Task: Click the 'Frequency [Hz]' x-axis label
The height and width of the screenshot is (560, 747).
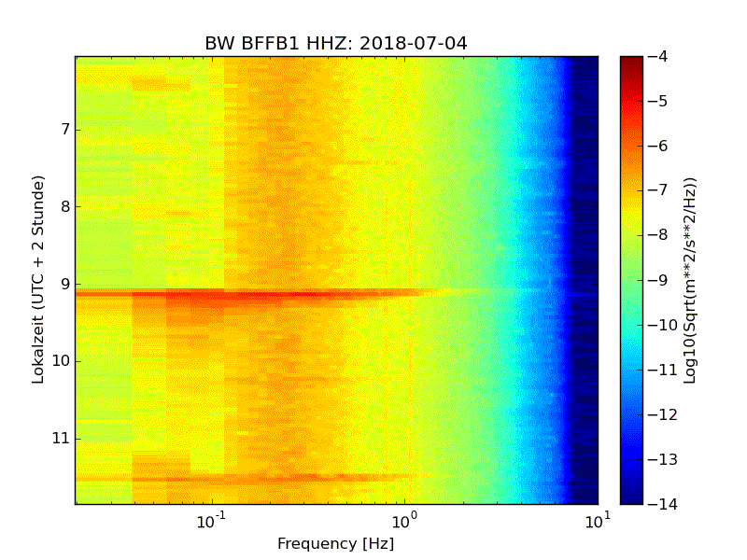Action: (x=336, y=543)
